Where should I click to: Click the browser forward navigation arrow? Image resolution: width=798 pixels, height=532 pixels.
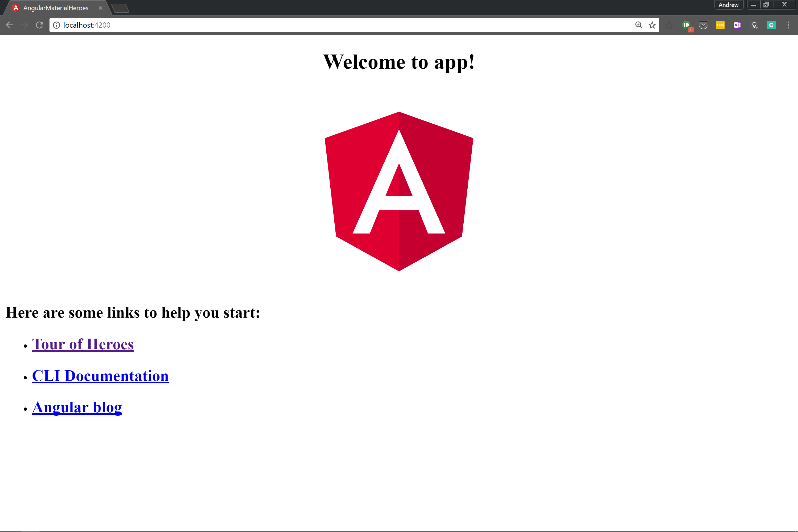pos(24,25)
